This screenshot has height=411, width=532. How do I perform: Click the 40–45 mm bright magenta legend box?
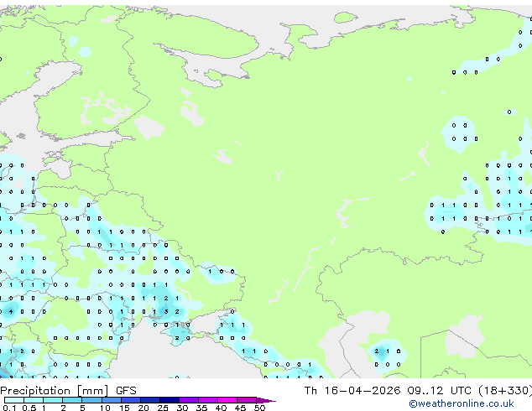pos(227,400)
